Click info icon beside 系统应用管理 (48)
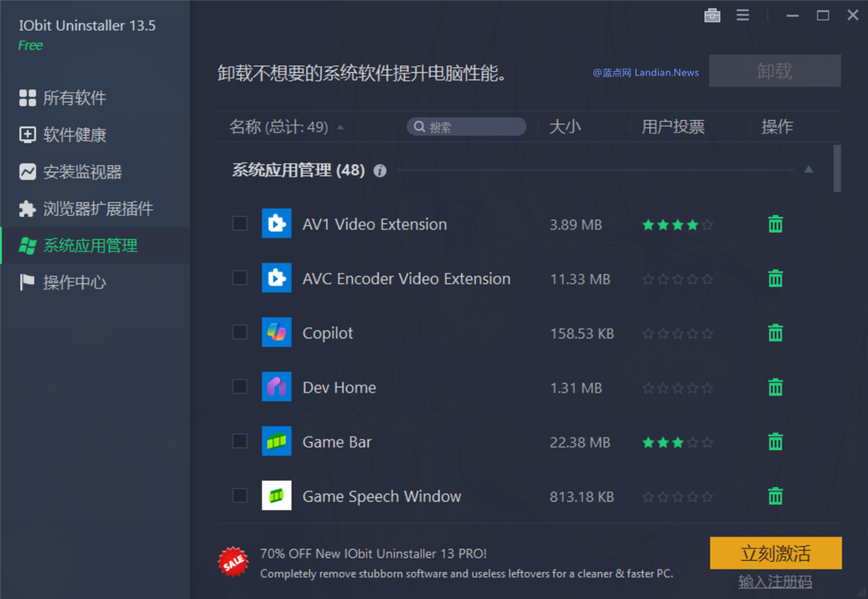Image resolution: width=868 pixels, height=599 pixels. click(x=380, y=171)
